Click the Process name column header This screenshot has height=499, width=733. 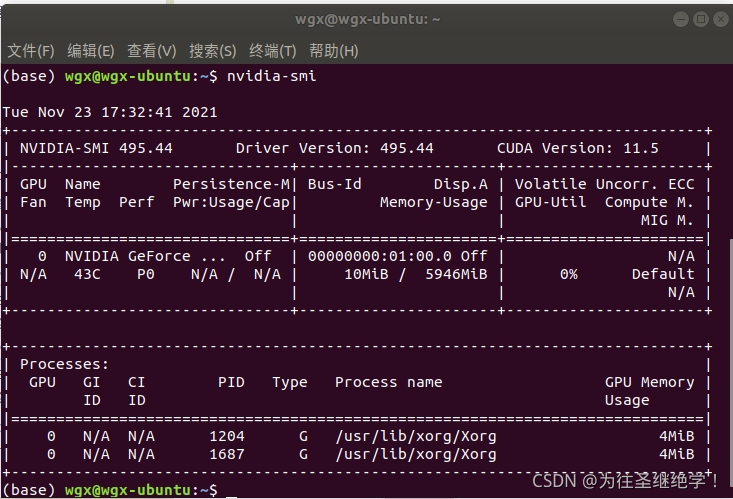388,383
